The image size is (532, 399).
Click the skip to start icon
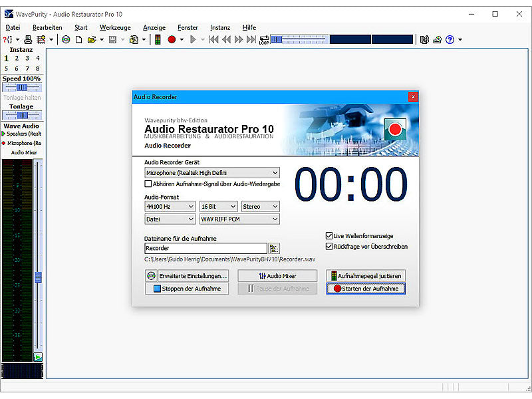coord(213,40)
